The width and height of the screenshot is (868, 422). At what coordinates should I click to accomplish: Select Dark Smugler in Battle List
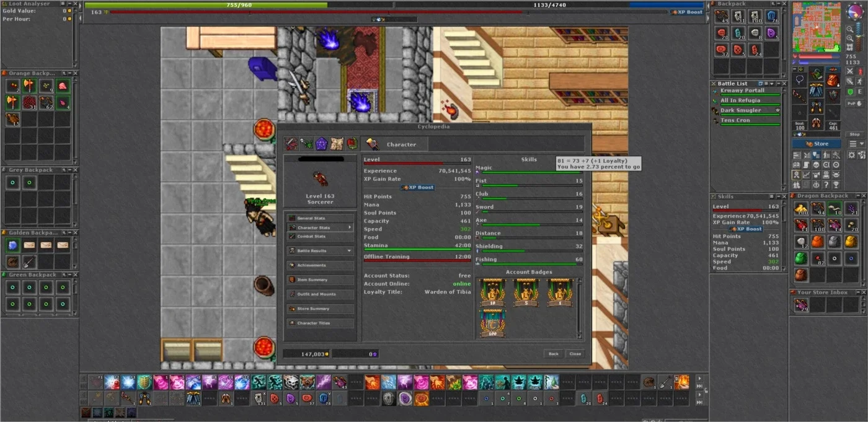(x=746, y=111)
